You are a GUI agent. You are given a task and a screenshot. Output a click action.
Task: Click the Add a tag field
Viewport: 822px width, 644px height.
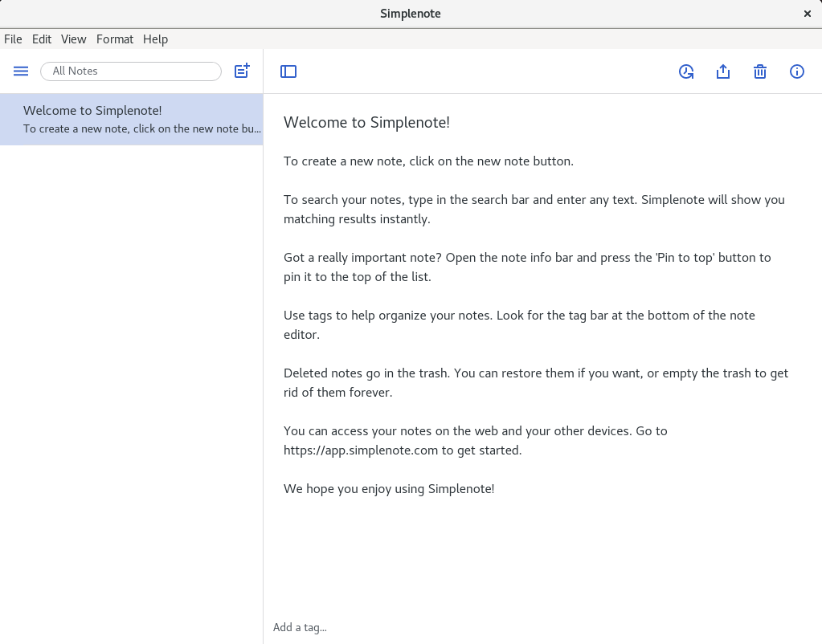pos(300,627)
